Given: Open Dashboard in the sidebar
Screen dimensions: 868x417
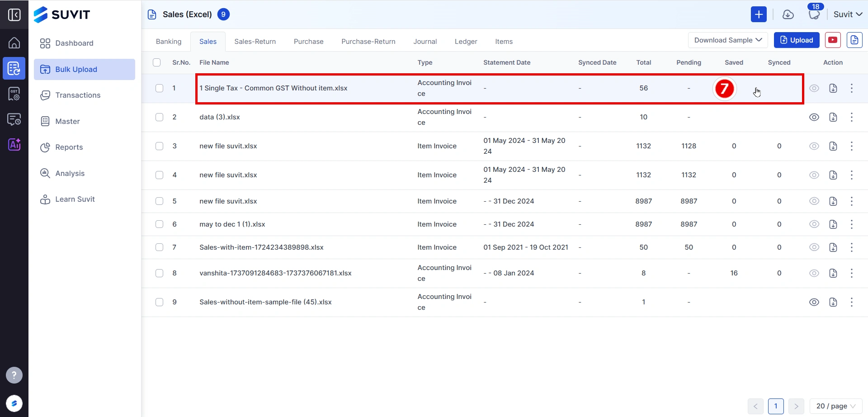Looking at the screenshot, I should 85,43.
